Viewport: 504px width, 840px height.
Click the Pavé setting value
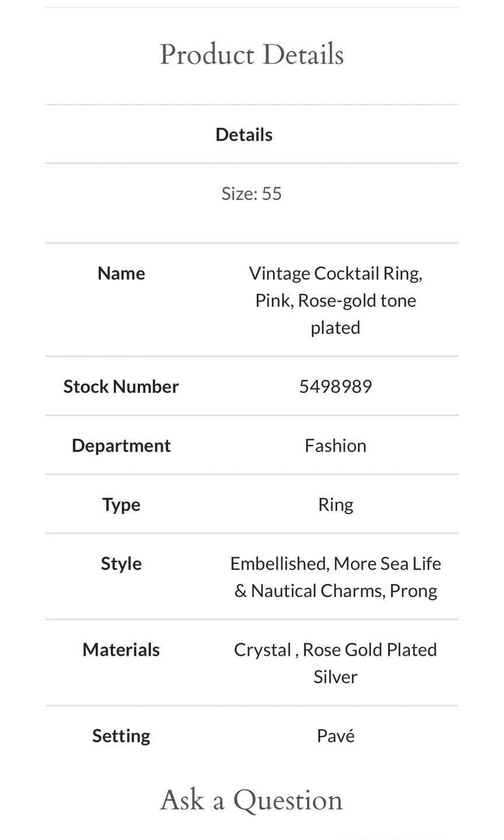[x=335, y=736]
